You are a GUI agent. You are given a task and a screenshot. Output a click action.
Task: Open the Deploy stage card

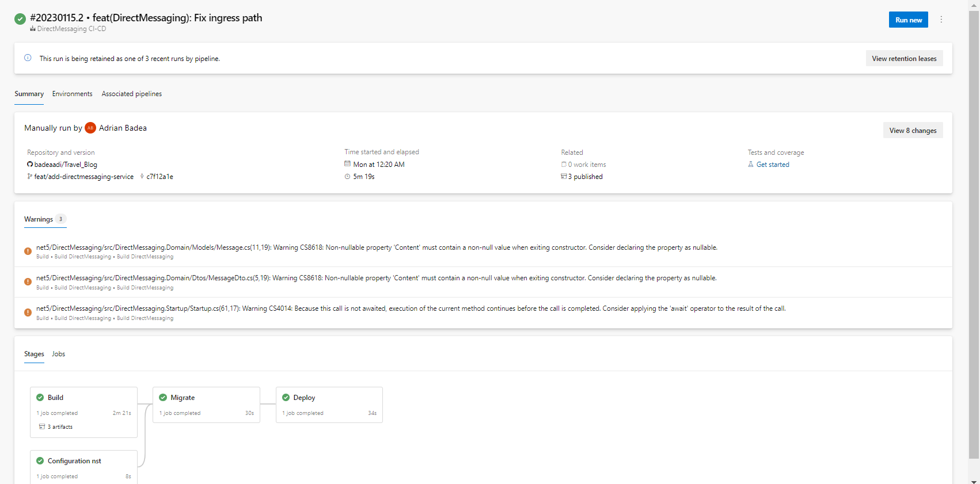(x=329, y=405)
